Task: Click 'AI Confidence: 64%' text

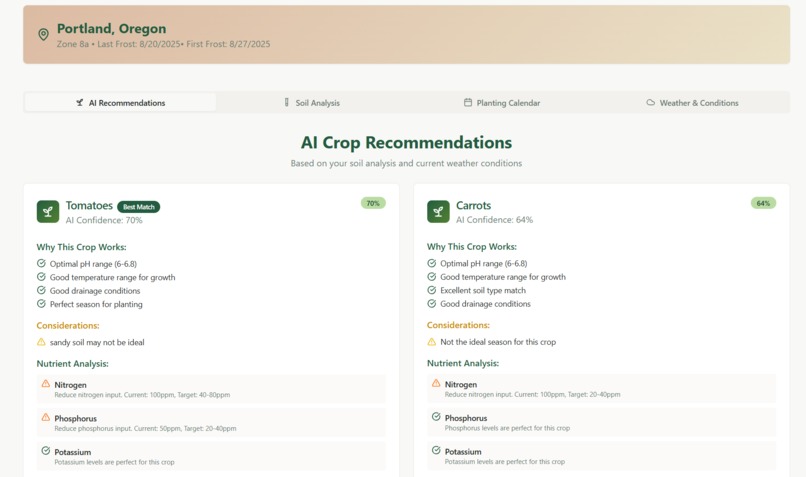Action: (x=494, y=219)
